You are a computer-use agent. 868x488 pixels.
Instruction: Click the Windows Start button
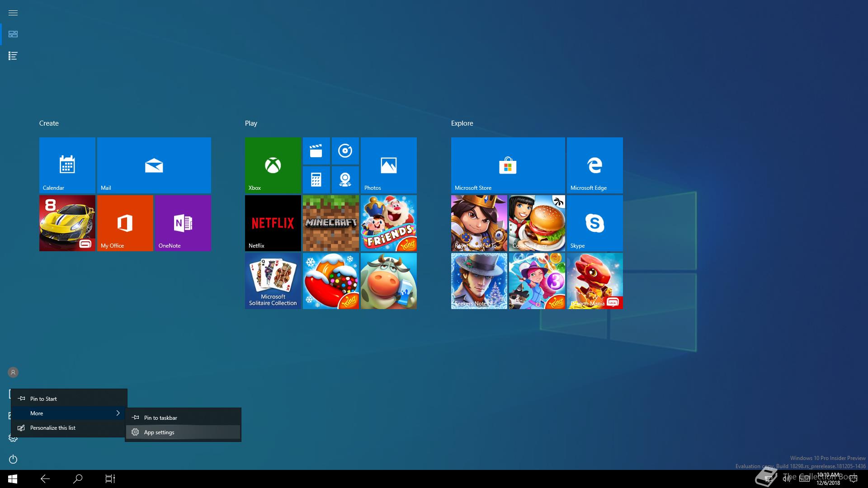pos(13,479)
